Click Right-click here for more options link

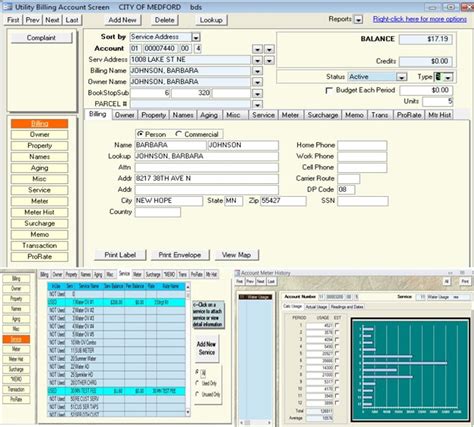(x=420, y=19)
